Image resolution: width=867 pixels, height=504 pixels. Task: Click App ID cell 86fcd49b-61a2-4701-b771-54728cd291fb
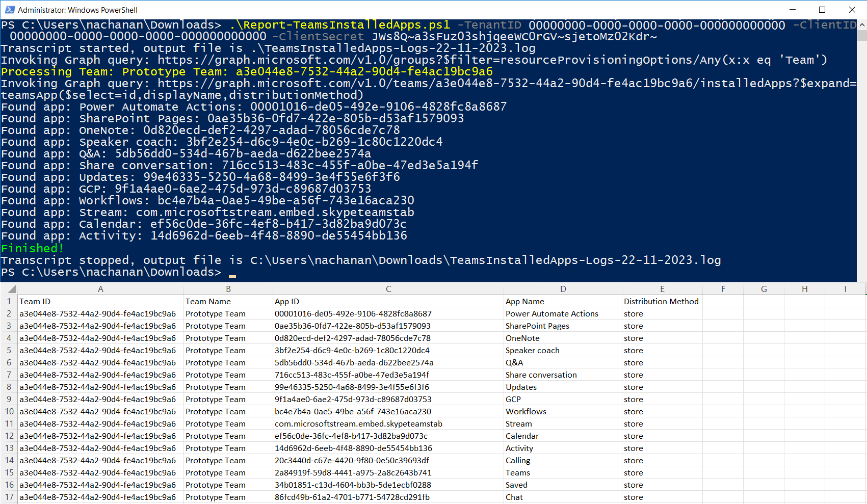[388, 497]
